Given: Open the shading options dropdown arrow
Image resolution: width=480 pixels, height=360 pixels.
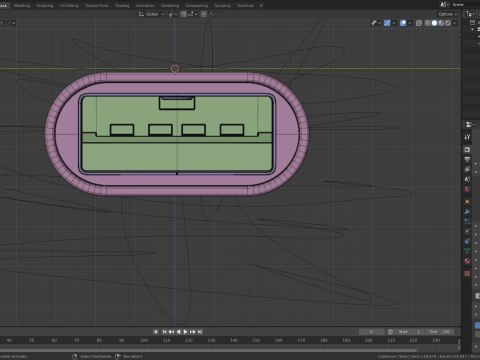Looking at the screenshot, I should coord(454,23).
